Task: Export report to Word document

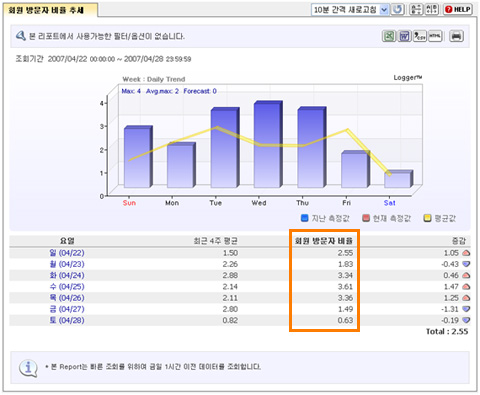Action: coord(404,36)
